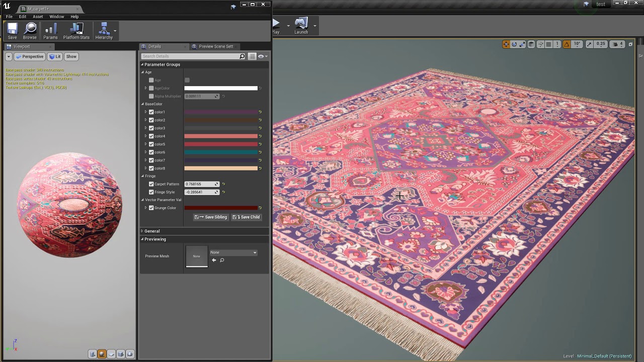Screen dimensions: 644x362
Task: Click the world coordinate cube icon
Action: pyautogui.click(x=531, y=44)
